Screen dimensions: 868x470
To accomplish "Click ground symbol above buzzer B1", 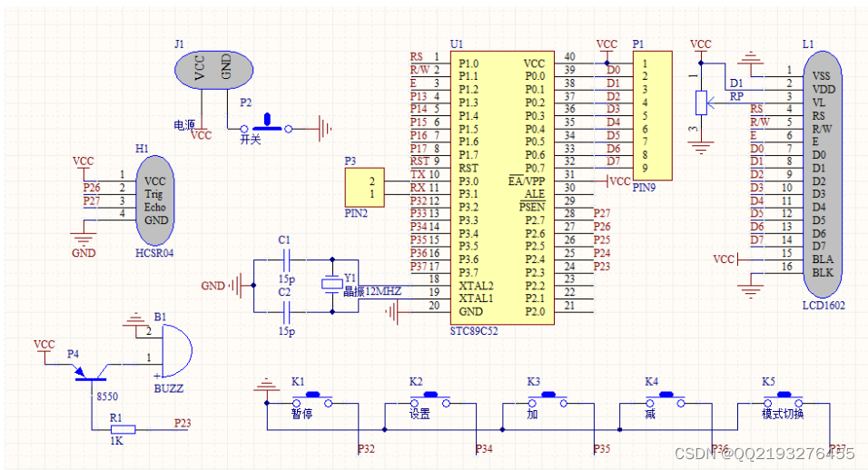I will pyautogui.click(x=134, y=319).
